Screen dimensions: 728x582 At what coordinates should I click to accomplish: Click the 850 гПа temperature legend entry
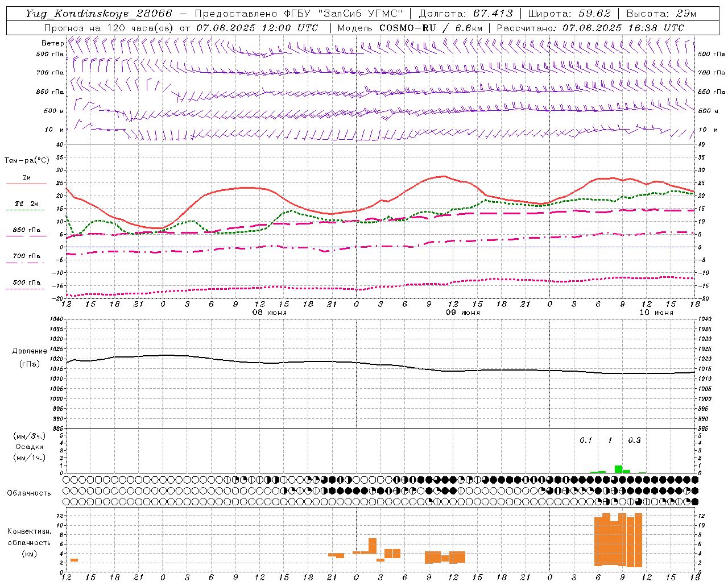tap(27, 230)
